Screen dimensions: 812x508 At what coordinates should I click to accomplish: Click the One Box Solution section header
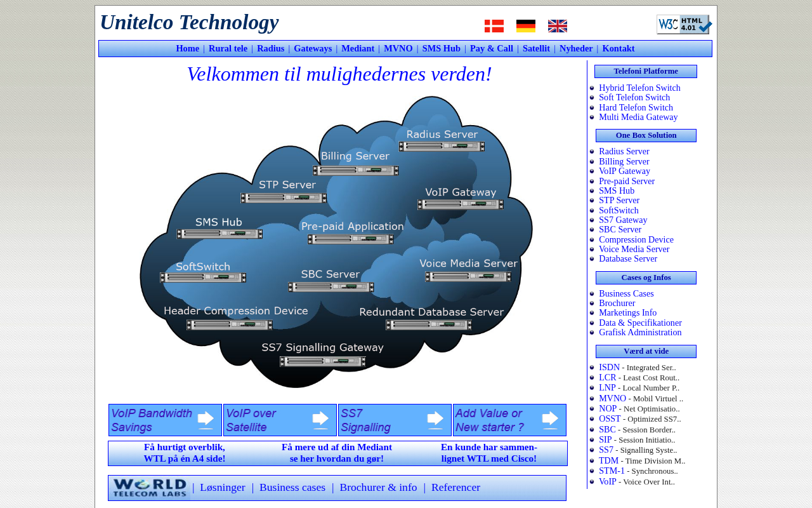(646, 136)
